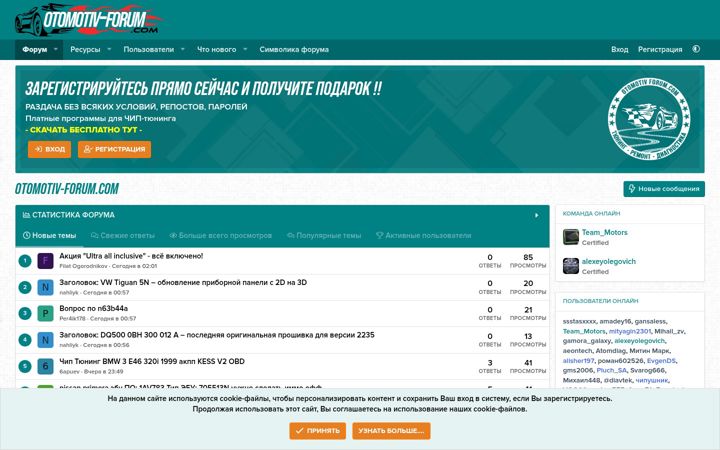
Task: Expand the Пользователи dropdown arrow
Action: click(182, 49)
